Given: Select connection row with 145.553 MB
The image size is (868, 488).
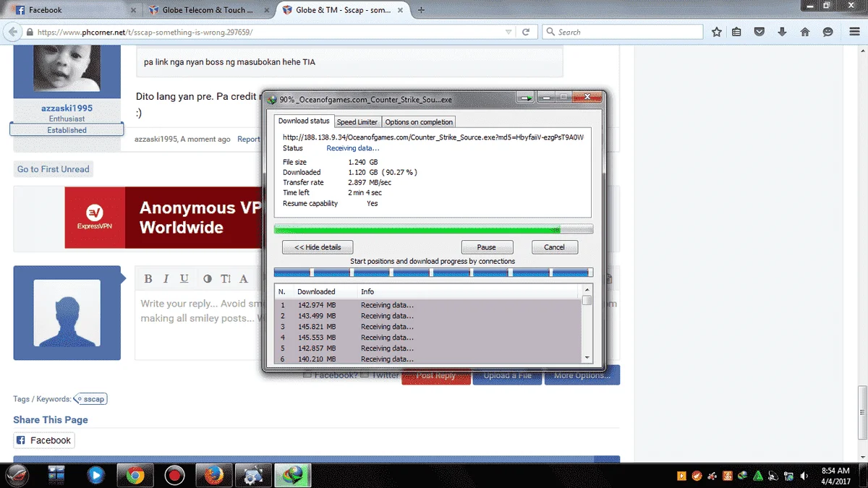Looking at the screenshot, I should [427, 338].
